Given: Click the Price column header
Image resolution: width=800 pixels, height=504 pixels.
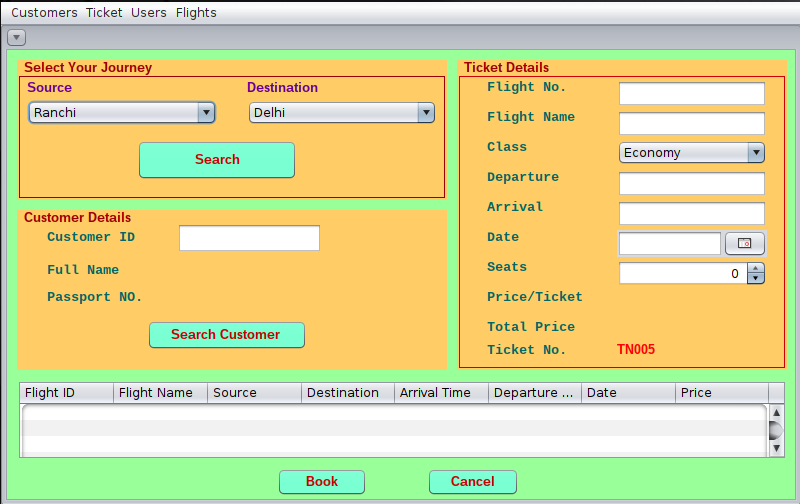Looking at the screenshot, I should pos(722,393).
